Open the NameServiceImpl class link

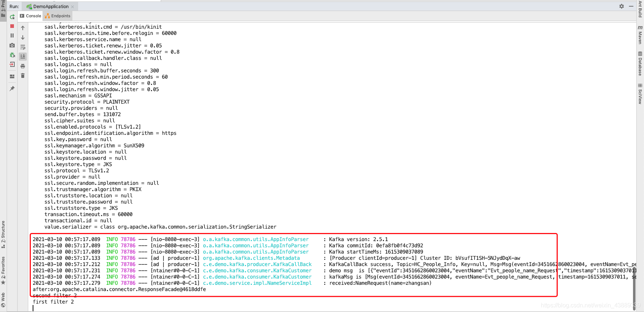tap(257, 283)
